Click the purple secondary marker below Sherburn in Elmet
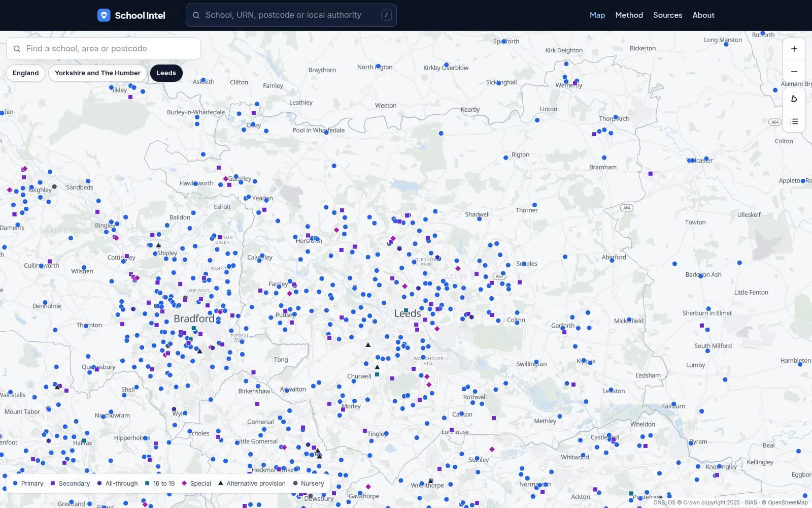Viewport: 812px width, 508px height. [702, 325]
